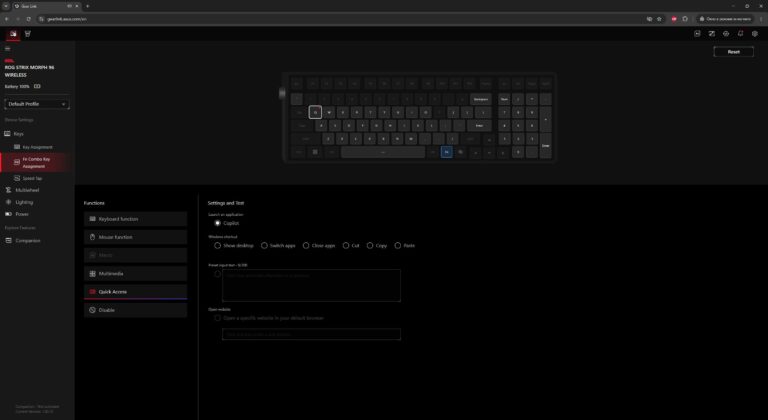Open the settings gear icon
Viewport: 768px width, 420px height.
[x=755, y=34]
